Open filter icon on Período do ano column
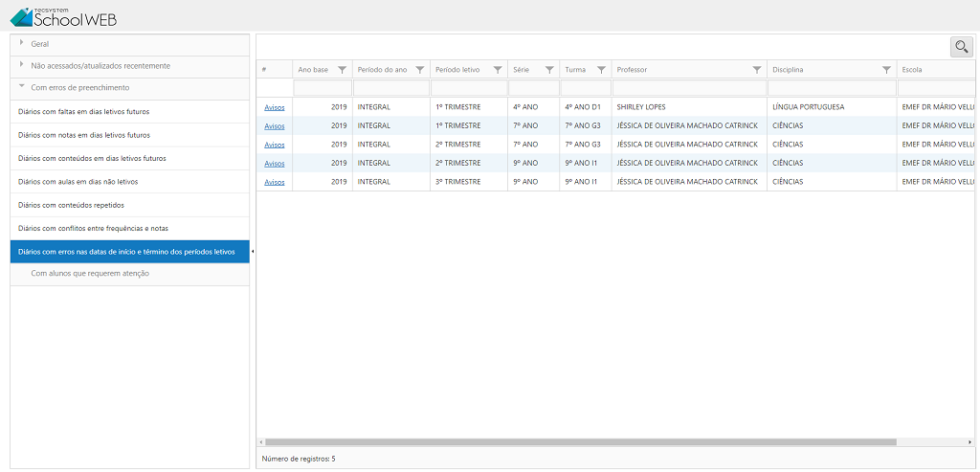Image resolution: width=980 pixels, height=472 pixels. click(x=420, y=70)
